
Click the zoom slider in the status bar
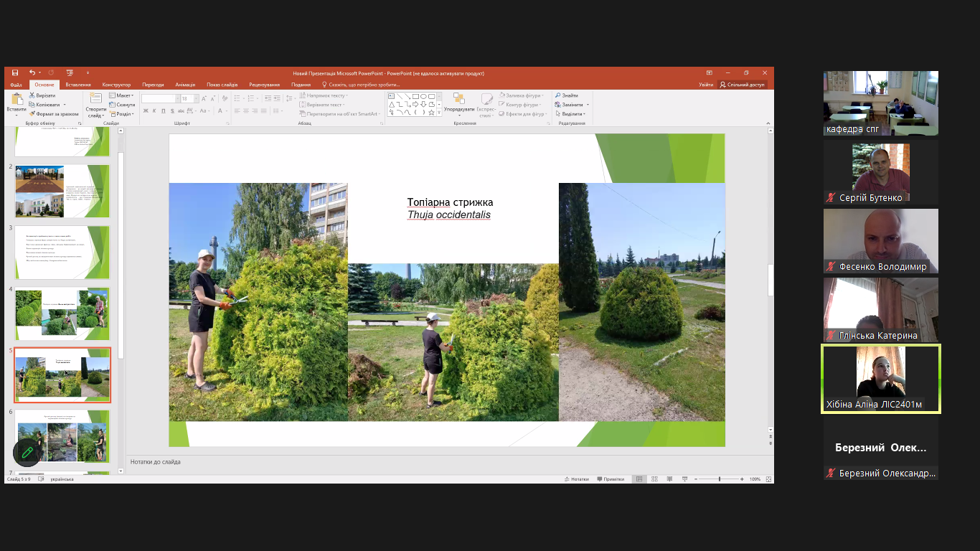pos(720,479)
